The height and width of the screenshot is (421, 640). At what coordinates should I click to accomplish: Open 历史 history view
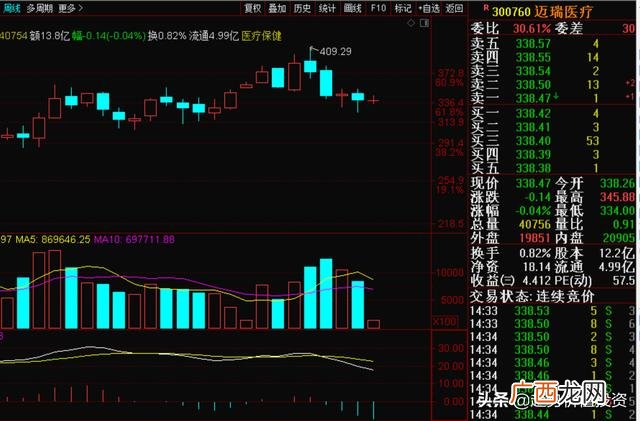(x=302, y=8)
